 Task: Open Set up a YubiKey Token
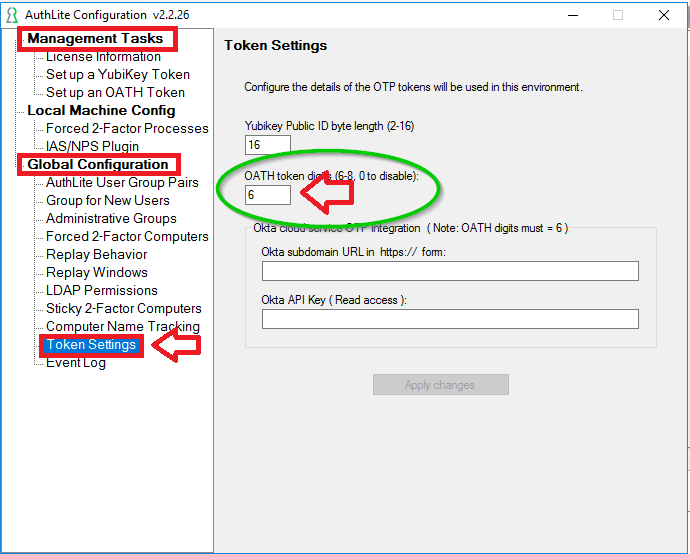tap(117, 75)
